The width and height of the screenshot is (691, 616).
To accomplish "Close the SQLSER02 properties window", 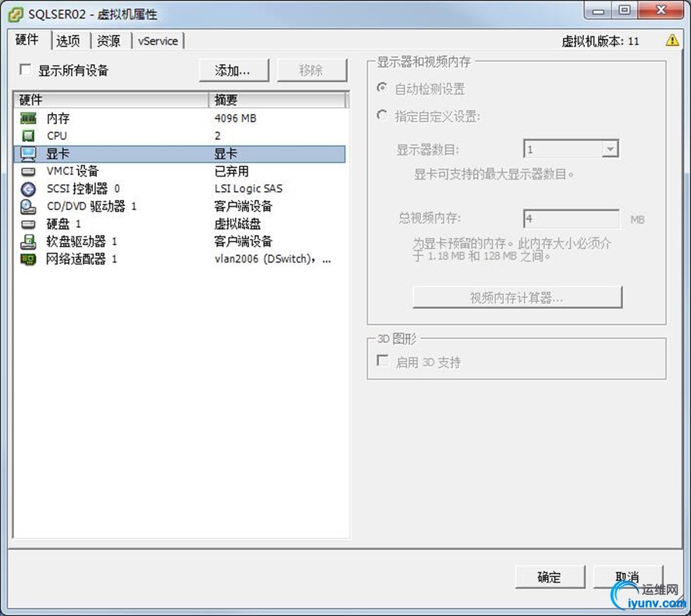I will [661, 11].
